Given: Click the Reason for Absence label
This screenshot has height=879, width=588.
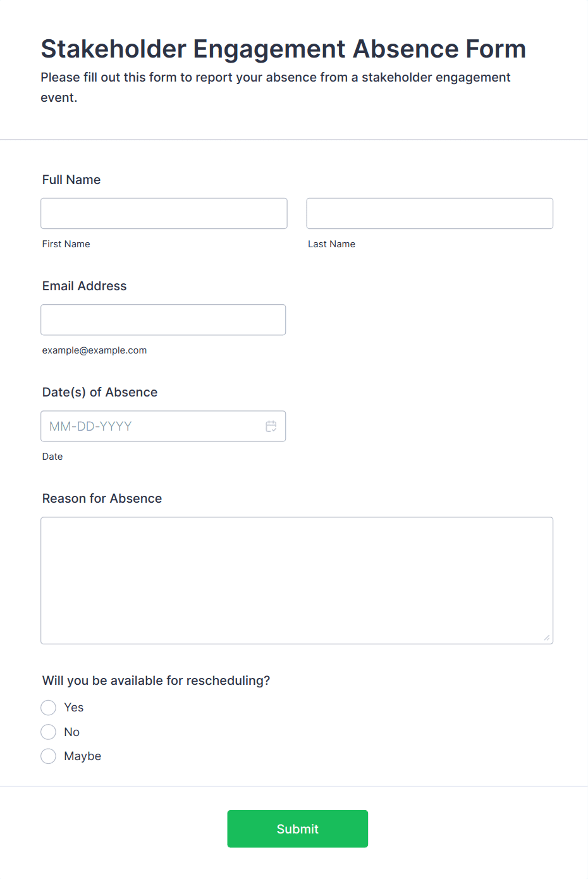Looking at the screenshot, I should tap(102, 498).
